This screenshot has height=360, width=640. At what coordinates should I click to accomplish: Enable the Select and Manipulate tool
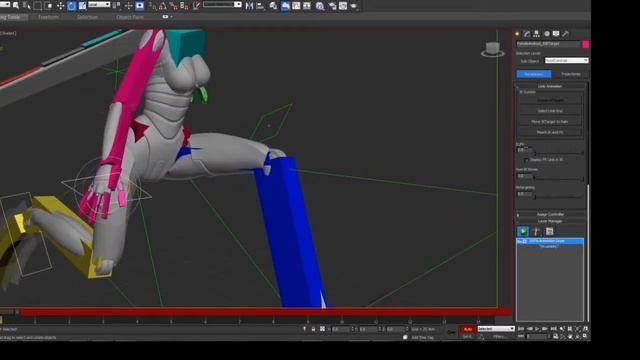(129, 6)
